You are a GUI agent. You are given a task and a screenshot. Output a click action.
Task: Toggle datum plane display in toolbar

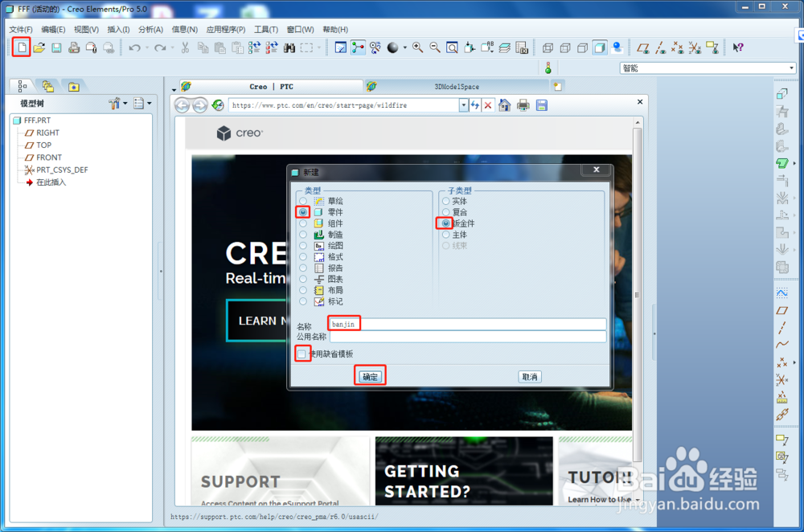pos(643,47)
